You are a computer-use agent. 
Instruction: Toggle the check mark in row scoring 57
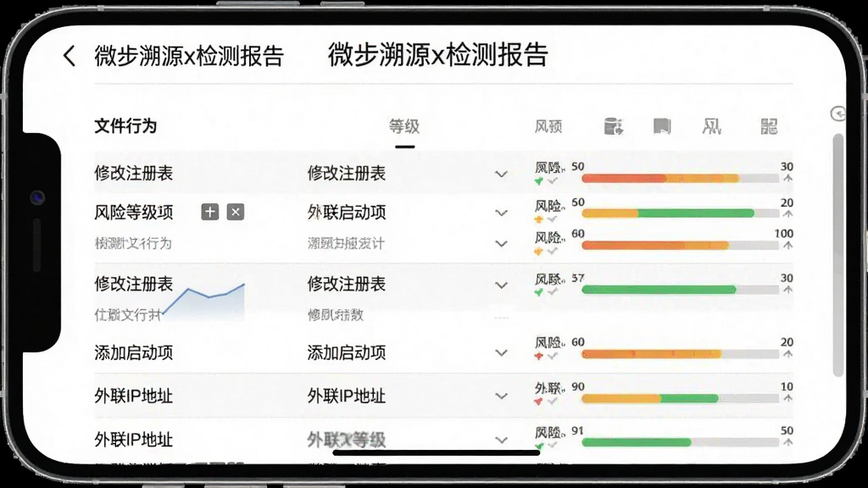click(x=553, y=291)
